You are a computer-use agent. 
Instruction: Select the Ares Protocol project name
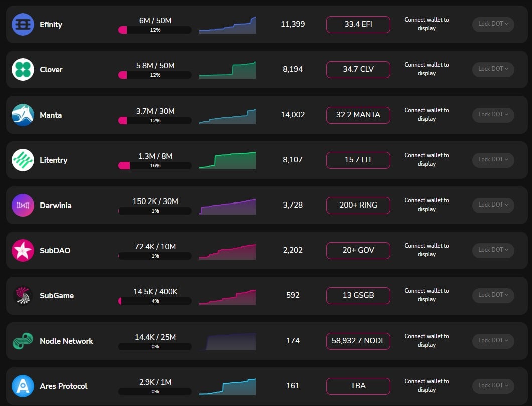pos(64,386)
